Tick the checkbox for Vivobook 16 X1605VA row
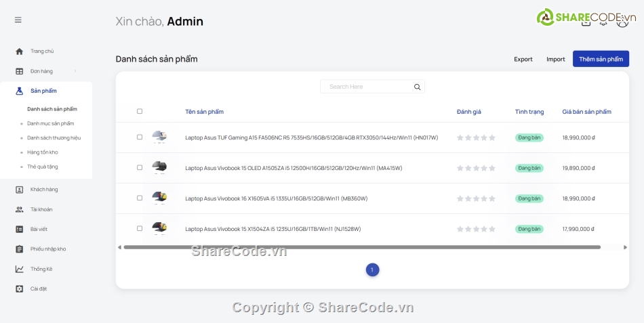644x323 pixels. point(140,198)
